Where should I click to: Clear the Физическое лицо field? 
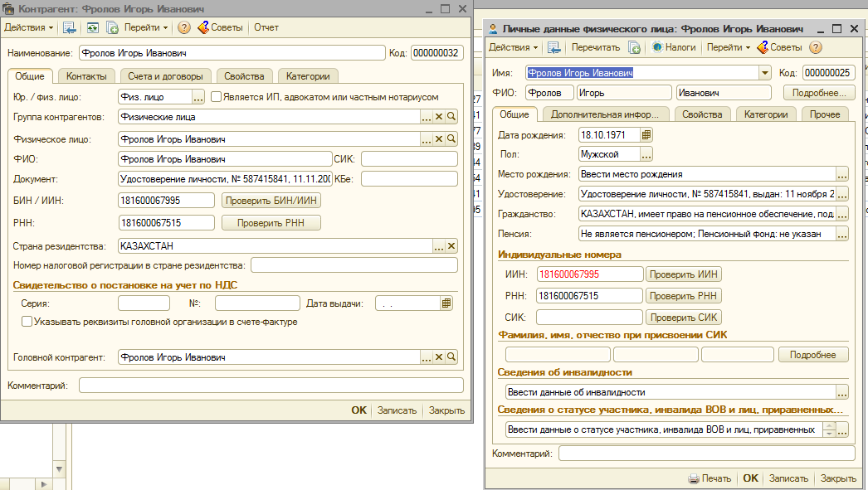(439, 138)
